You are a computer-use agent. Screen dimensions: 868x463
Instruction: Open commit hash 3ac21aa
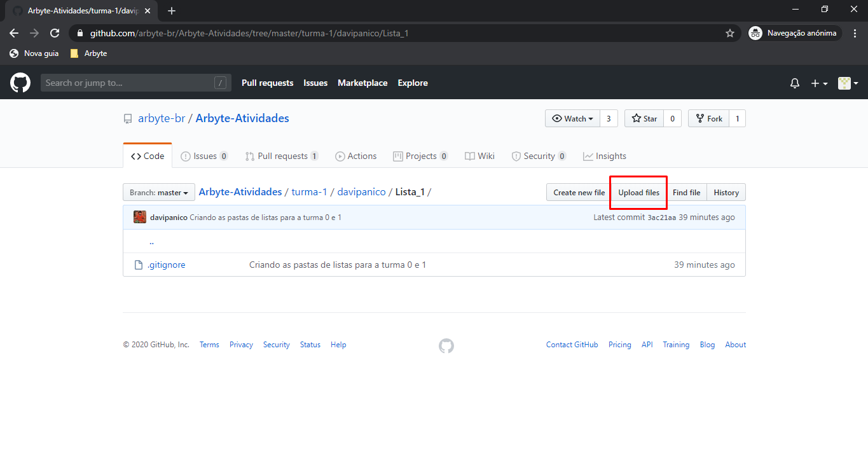pyautogui.click(x=661, y=218)
